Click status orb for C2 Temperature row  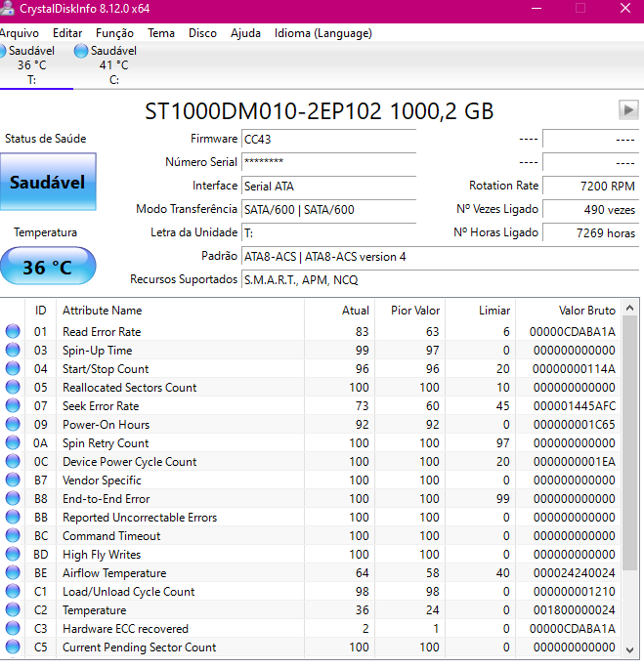point(13,609)
